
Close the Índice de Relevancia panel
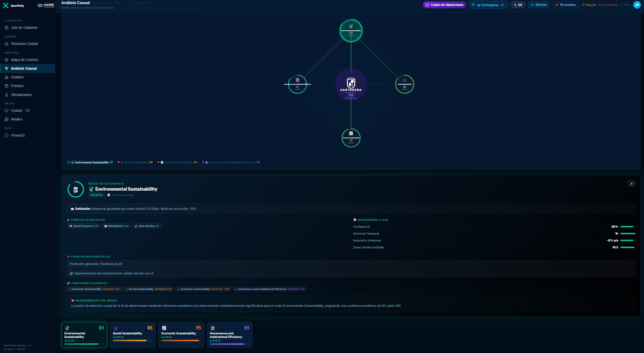[x=631, y=184]
